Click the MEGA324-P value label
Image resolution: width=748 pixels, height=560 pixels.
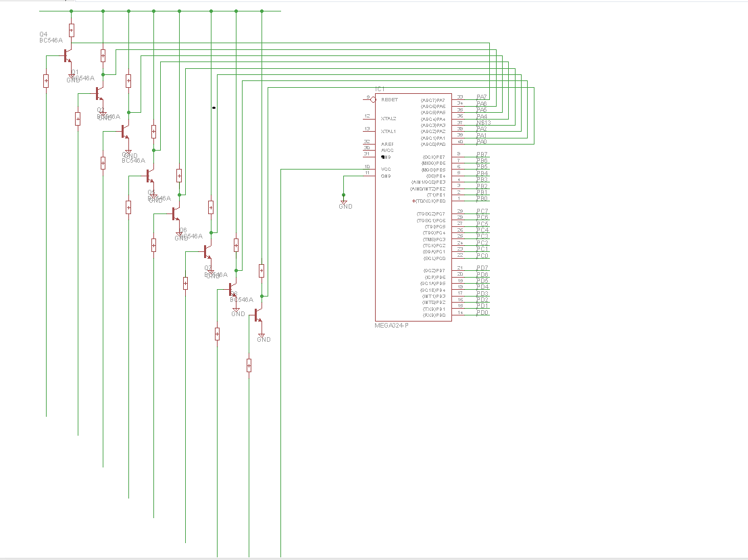391,326
